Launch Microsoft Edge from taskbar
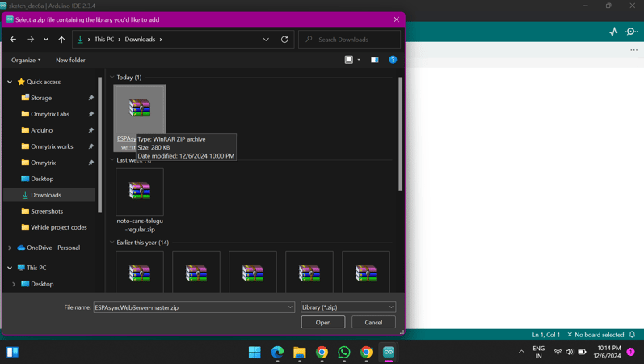Screen dimensions: 644x364 click(x=277, y=352)
